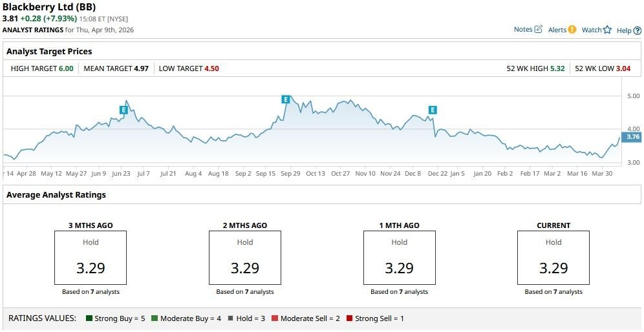Open the Notes pencil icon
The height and width of the screenshot is (332, 644).
[x=538, y=30]
